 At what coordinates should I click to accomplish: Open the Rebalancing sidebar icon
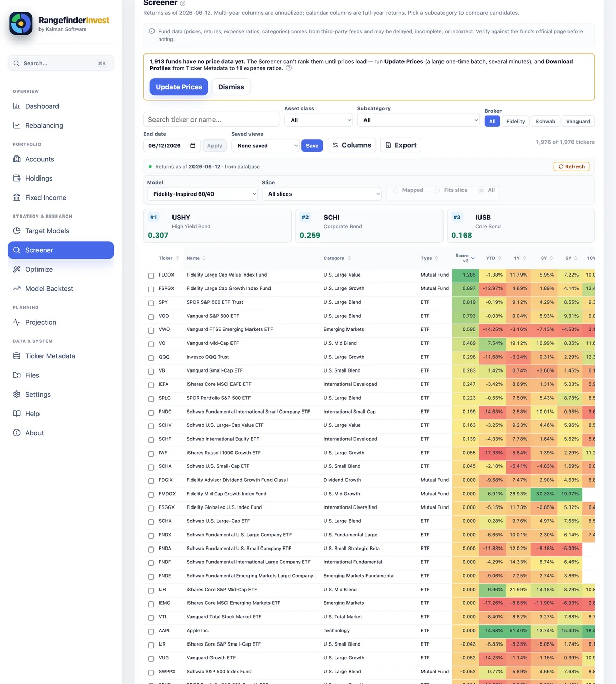click(16, 125)
